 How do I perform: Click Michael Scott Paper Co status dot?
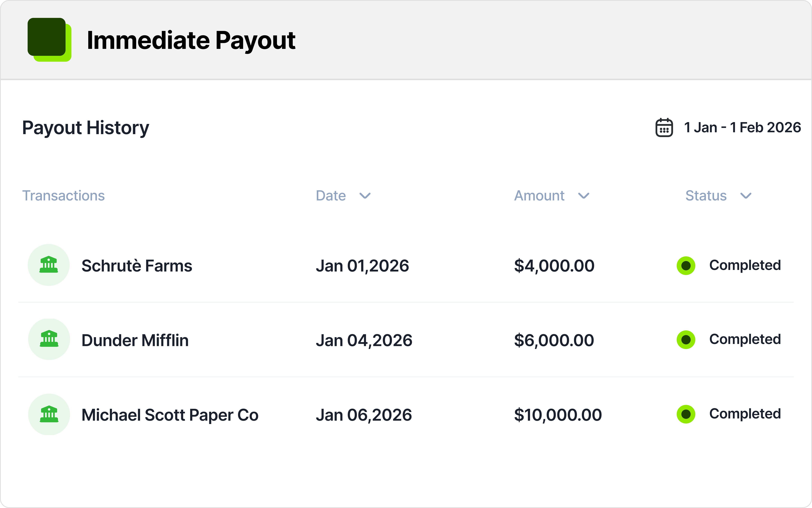click(x=686, y=414)
